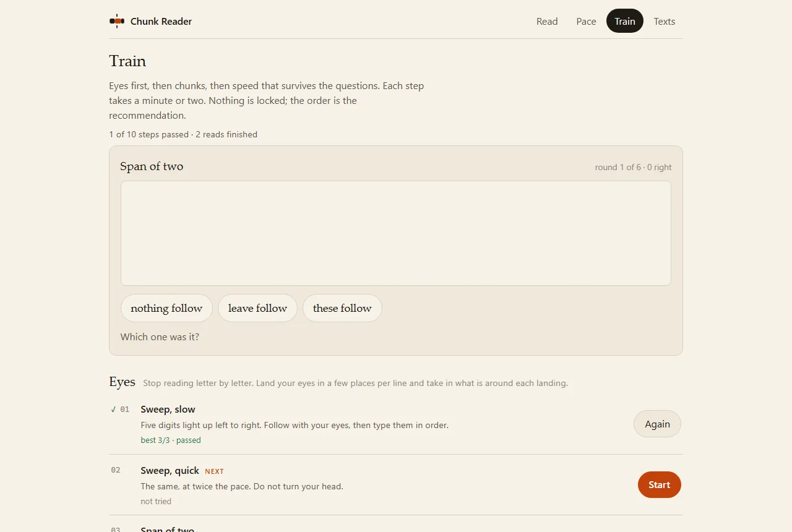Click the Again button for Sweep, slow
Viewport: 792px width, 532px height.
657,424
